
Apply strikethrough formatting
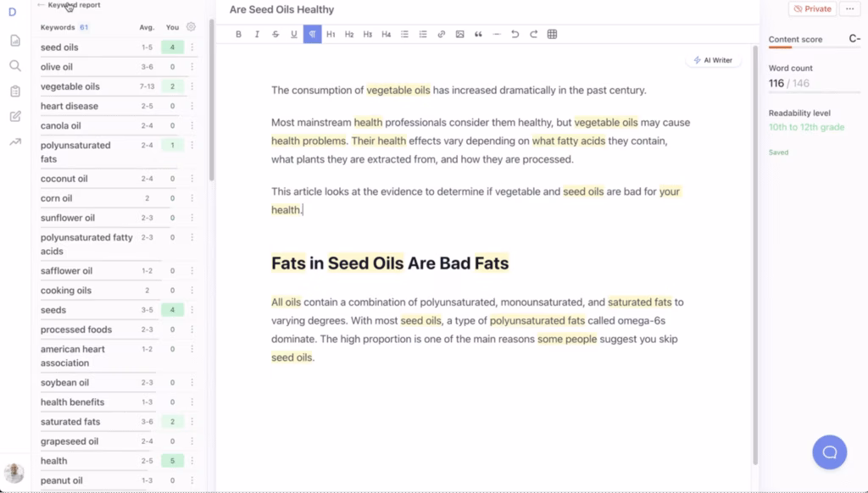click(275, 34)
